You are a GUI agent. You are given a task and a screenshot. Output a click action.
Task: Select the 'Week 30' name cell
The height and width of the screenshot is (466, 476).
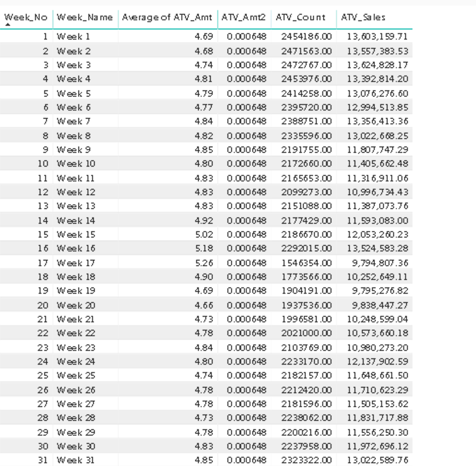pos(76,446)
